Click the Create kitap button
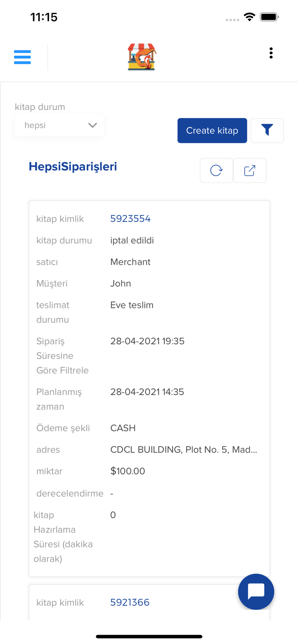 tap(212, 131)
